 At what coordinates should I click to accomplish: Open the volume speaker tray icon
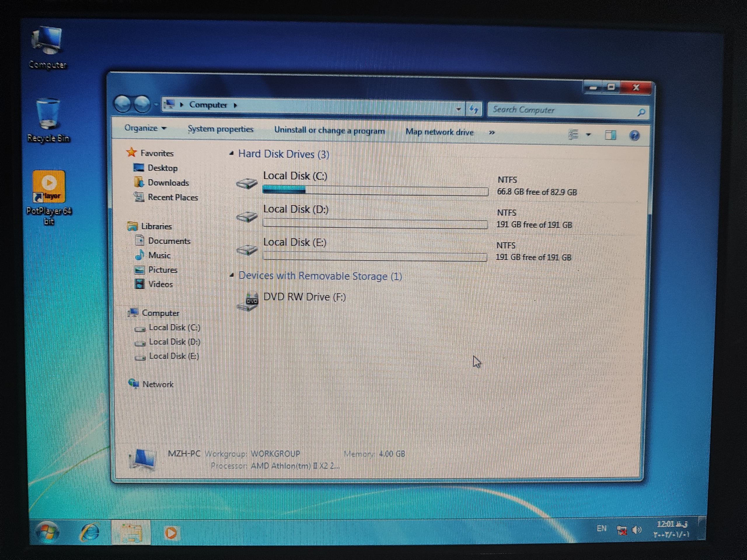[637, 530]
